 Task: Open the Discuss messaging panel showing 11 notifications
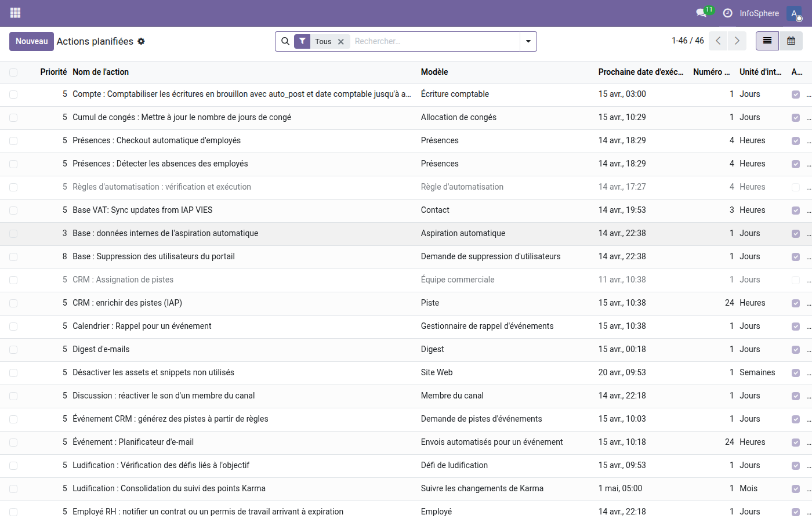[701, 13]
